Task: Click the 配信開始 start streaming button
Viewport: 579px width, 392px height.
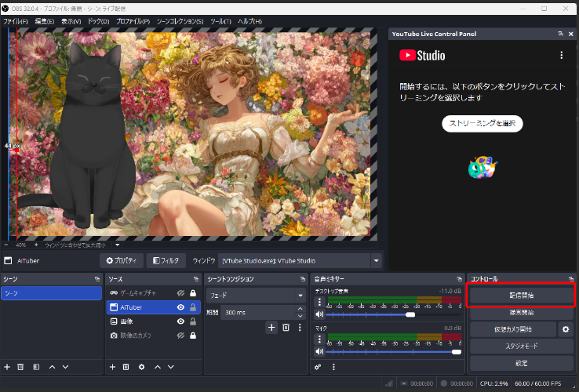Action: click(x=521, y=296)
